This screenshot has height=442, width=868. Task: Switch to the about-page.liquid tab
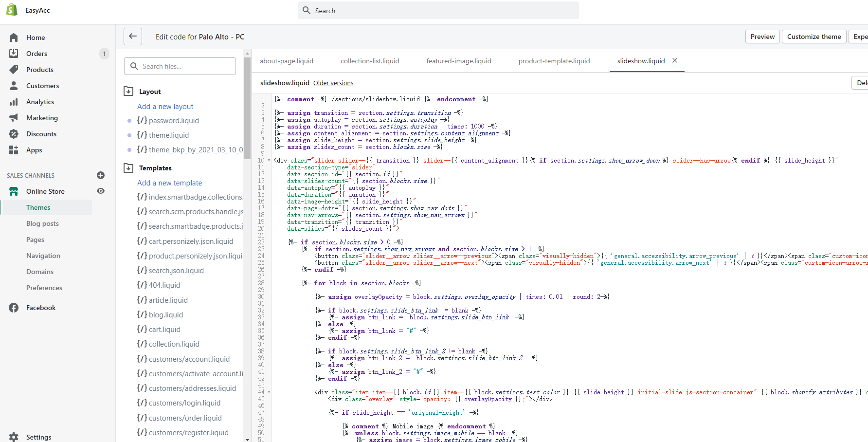pos(286,61)
